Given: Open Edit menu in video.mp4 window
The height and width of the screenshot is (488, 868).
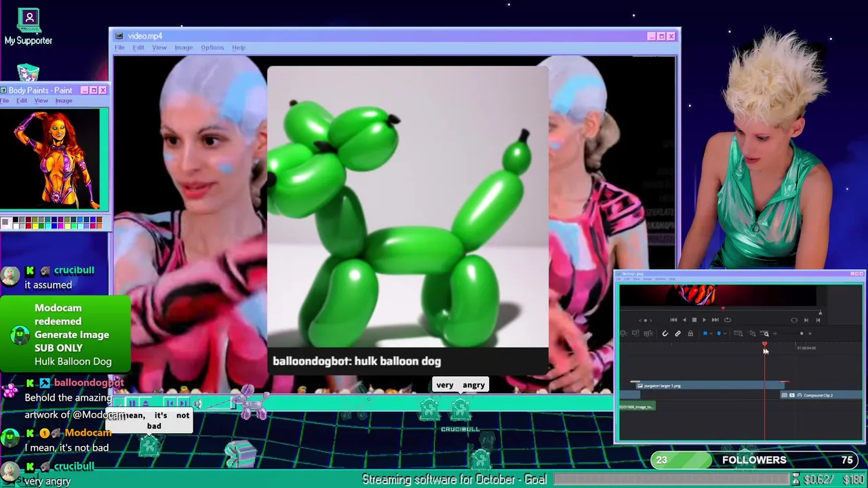Looking at the screenshot, I should [138, 47].
